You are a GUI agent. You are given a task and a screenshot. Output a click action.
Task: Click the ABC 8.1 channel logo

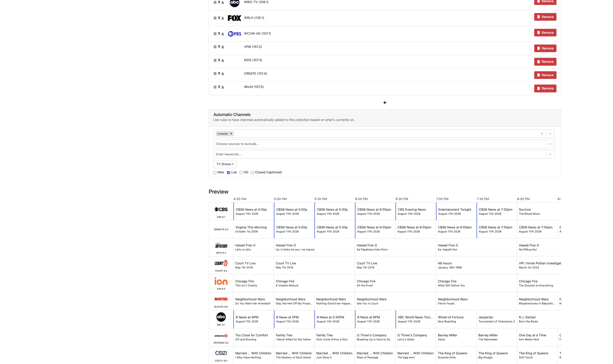(x=221, y=317)
